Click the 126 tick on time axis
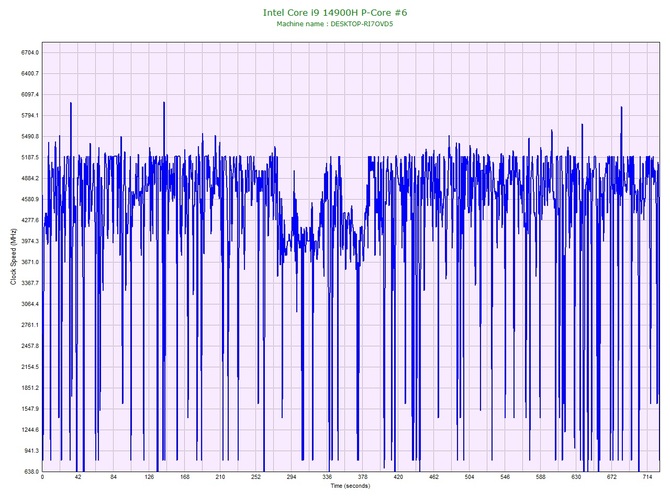The height and width of the screenshot is (503, 670). point(149,477)
